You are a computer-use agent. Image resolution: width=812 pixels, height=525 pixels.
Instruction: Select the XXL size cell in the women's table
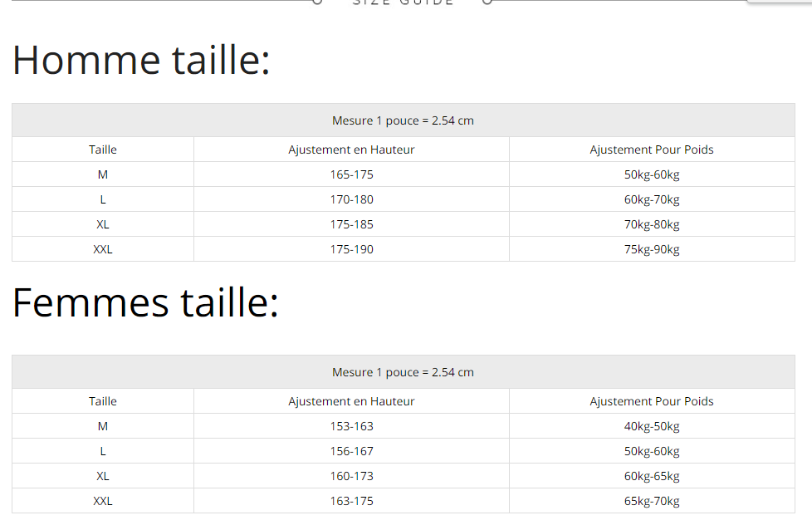click(x=103, y=501)
